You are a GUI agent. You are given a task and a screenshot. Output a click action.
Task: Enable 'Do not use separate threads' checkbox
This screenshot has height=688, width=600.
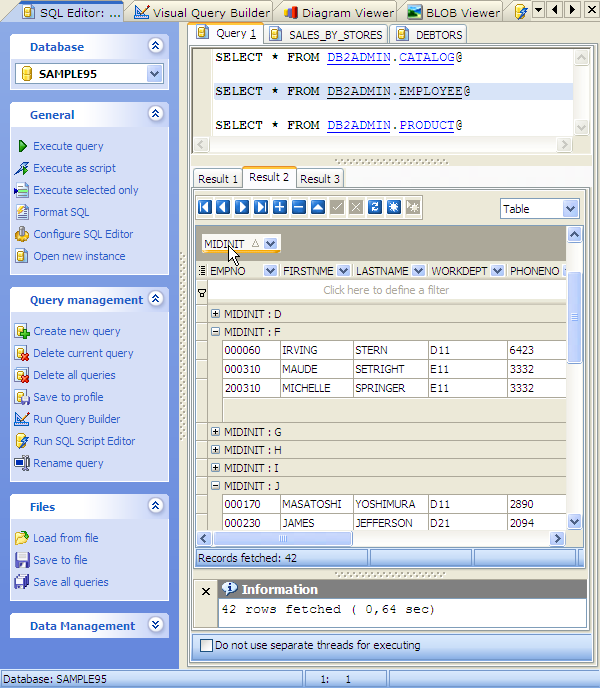click(x=207, y=645)
